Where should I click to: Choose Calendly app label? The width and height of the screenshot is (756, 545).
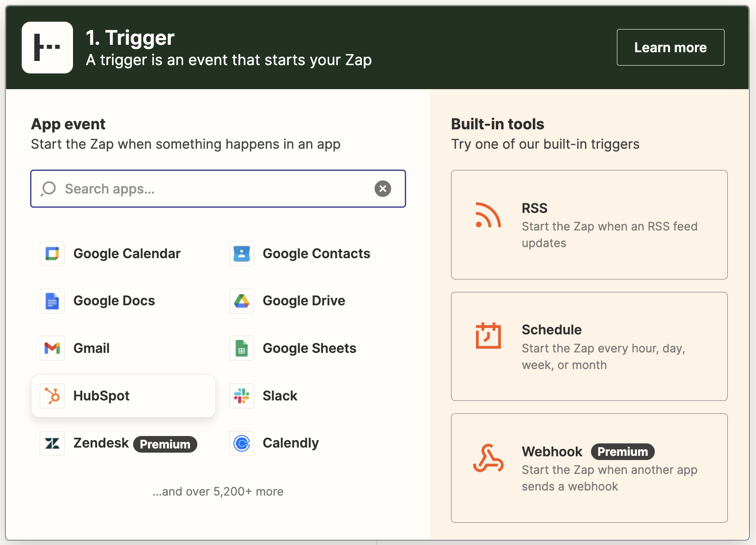tap(291, 443)
